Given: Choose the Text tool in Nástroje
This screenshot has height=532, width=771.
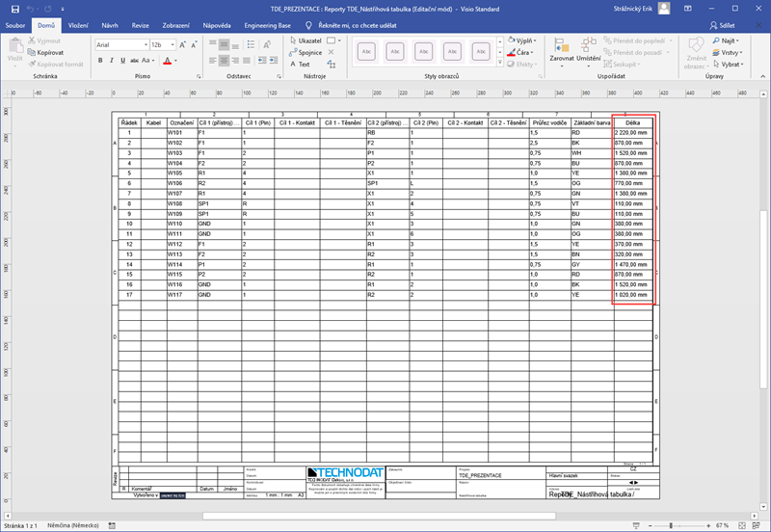Looking at the screenshot, I should tap(300, 65).
